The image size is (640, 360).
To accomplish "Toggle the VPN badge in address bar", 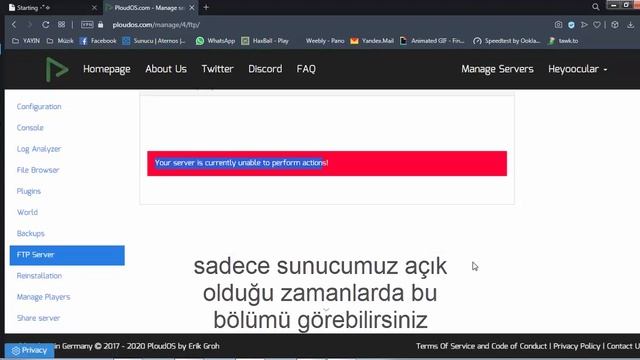I will click(87, 24).
